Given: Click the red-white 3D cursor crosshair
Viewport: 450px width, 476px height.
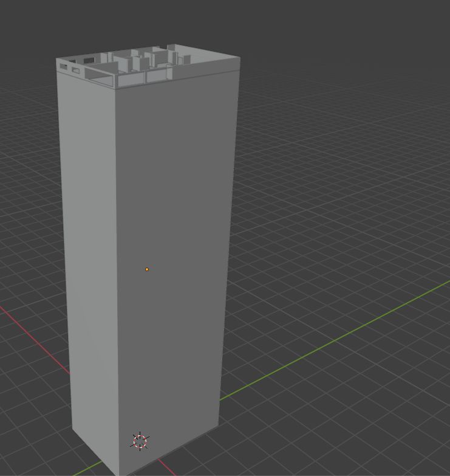Looking at the screenshot, I should pyautogui.click(x=140, y=441).
